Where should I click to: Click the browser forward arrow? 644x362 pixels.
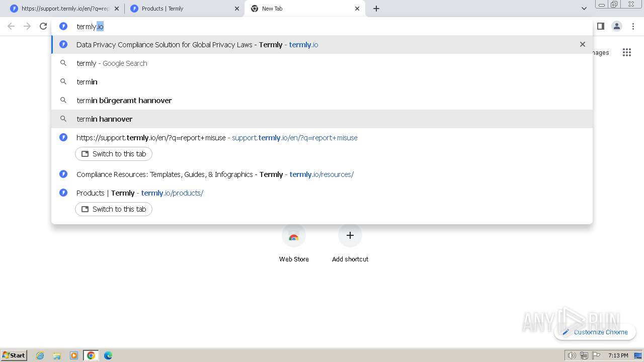(27, 26)
